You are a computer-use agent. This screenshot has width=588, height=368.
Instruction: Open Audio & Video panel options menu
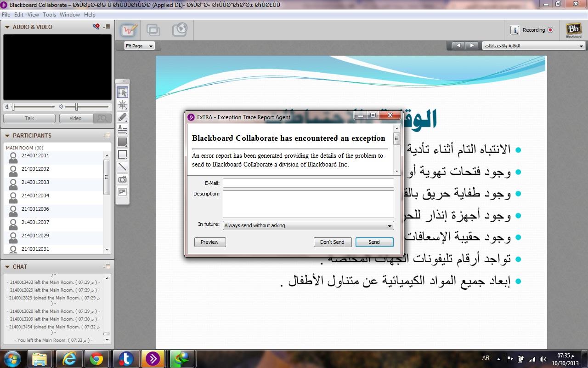click(107, 27)
